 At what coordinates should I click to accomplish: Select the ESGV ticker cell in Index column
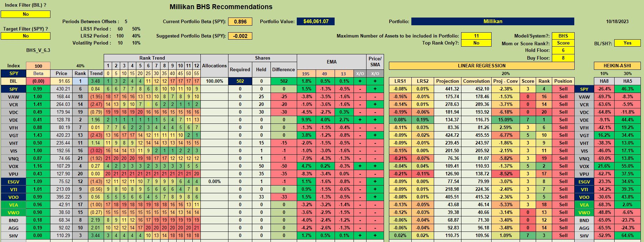coord(14,182)
